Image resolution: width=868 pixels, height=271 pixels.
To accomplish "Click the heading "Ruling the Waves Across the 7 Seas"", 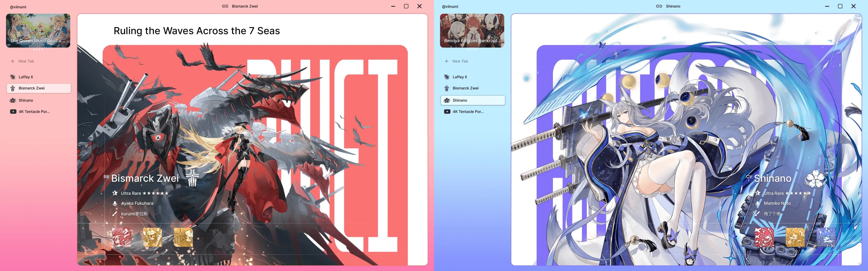I will (197, 31).
